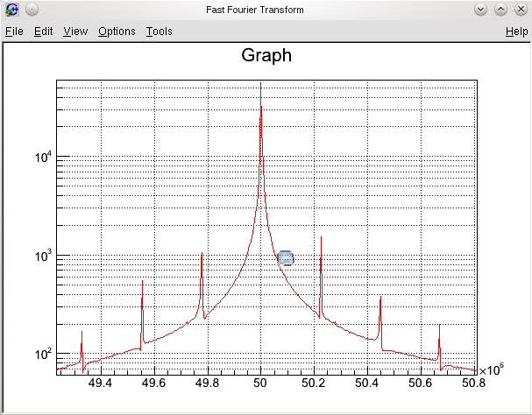The height and width of the screenshot is (415, 532).
Task: Close the Fast Fourier Transform window
Action: click(x=520, y=10)
